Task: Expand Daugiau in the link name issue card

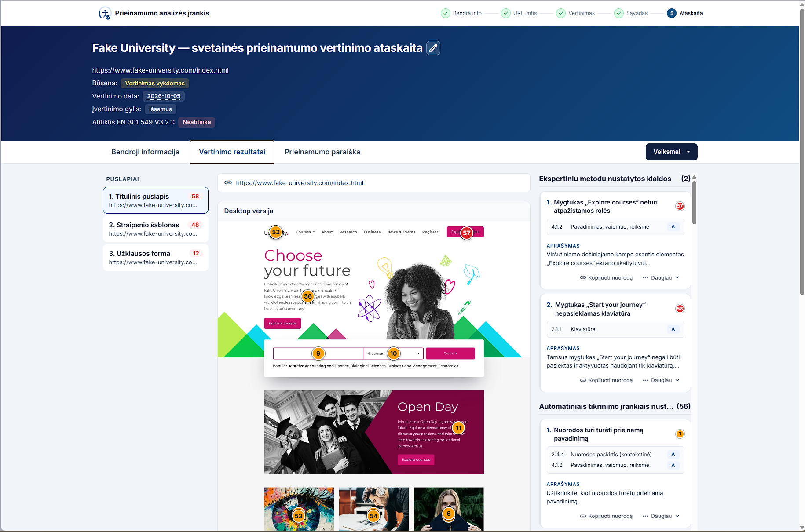Action: 661,516
